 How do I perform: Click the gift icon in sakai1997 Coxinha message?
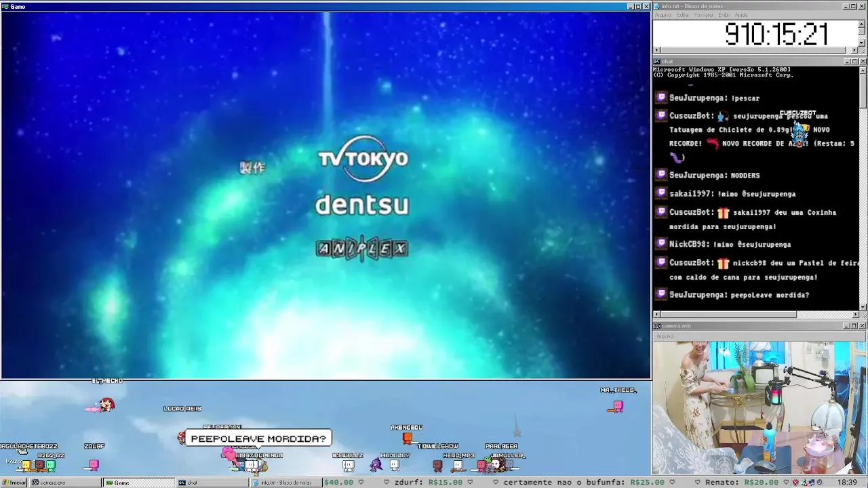pos(723,213)
